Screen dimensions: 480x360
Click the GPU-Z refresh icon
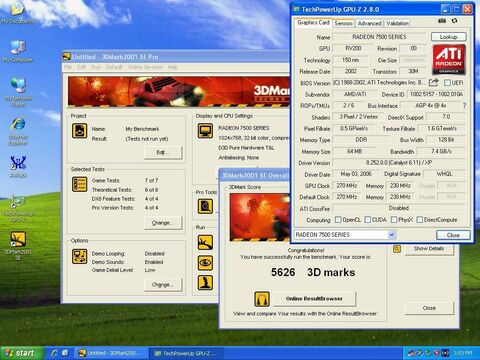454,21
